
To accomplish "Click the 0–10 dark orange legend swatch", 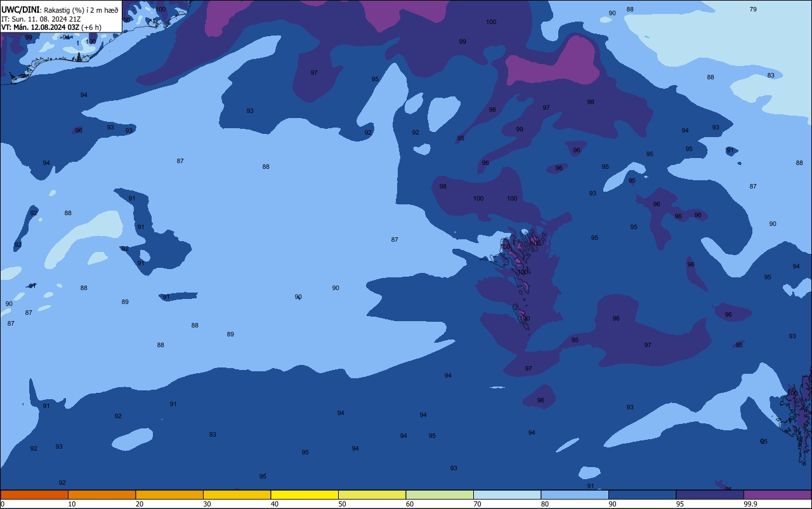I will (34, 494).
